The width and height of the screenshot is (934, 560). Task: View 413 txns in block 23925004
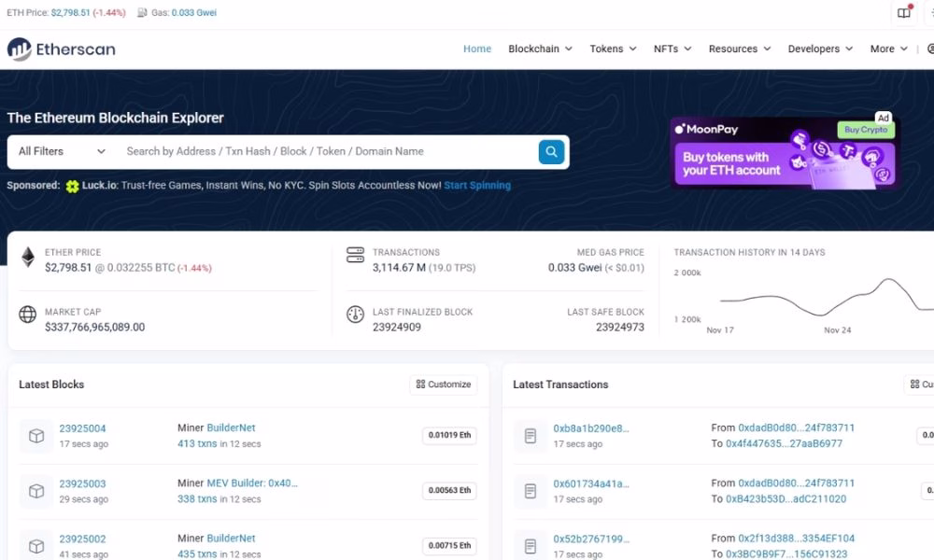click(x=197, y=444)
